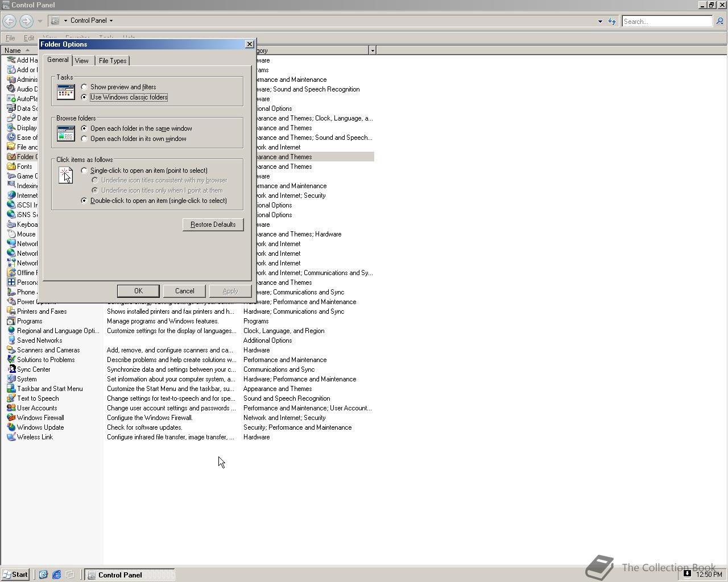
Task: Click inside the Search input box
Action: tap(667, 21)
